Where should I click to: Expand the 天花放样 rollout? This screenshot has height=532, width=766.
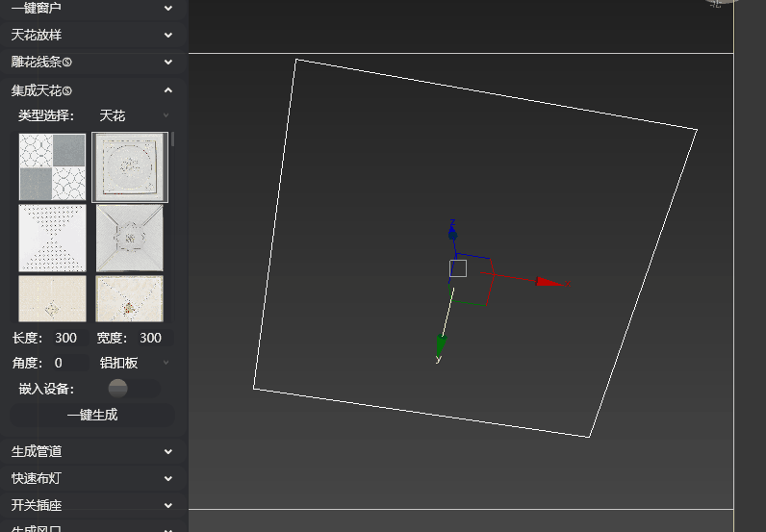pyautogui.click(x=92, y=36)
